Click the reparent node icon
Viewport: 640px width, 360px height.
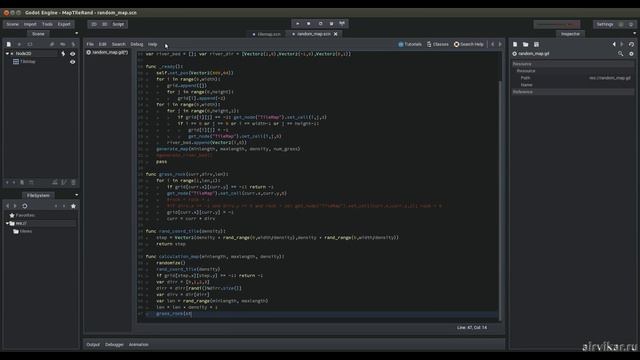(31, 182)
